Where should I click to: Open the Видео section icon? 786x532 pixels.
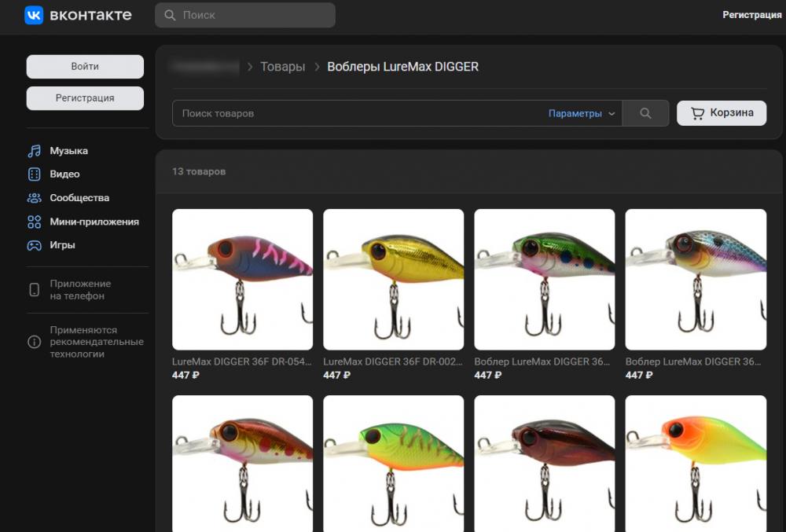(x=34, y=174)
